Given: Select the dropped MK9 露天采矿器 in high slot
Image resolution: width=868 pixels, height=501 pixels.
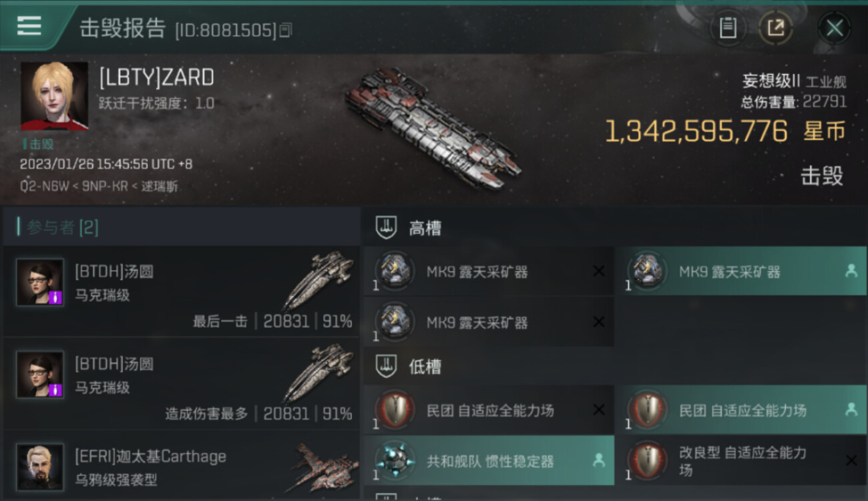Looking at the screenshot, I should coord(740,271).
